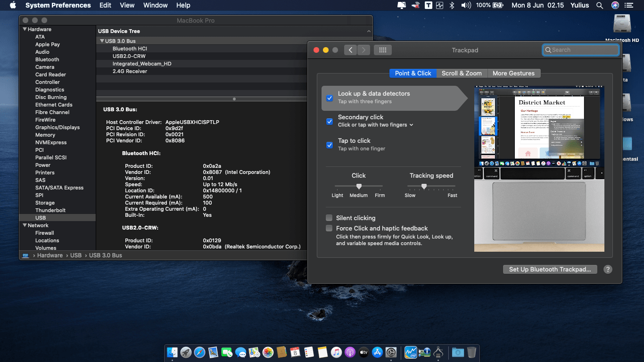Click Yulius user name in menu bar

click(x=580, y=5)
